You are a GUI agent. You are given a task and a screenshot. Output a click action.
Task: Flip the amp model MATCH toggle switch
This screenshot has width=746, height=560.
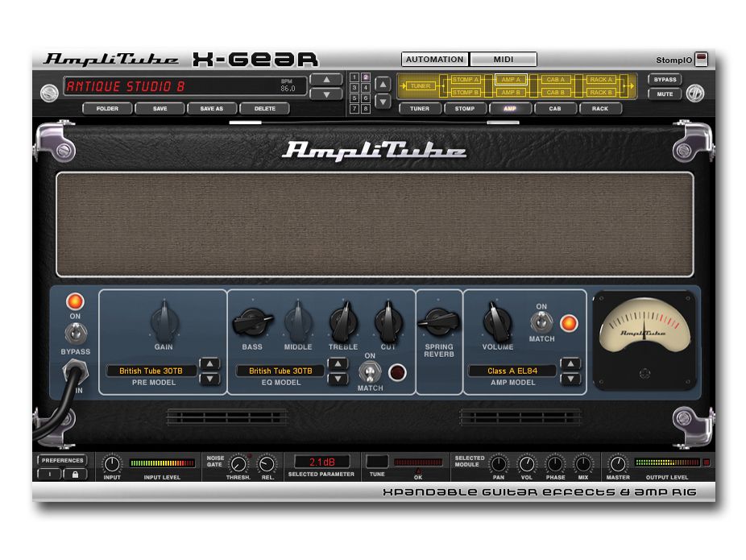(x=541, y=322)
